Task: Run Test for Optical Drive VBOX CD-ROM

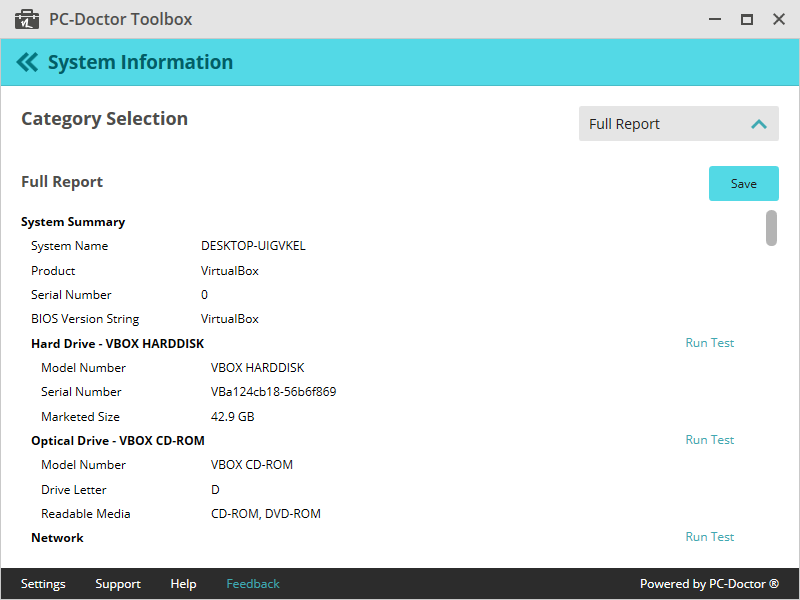Action: [x=710, y=440]
